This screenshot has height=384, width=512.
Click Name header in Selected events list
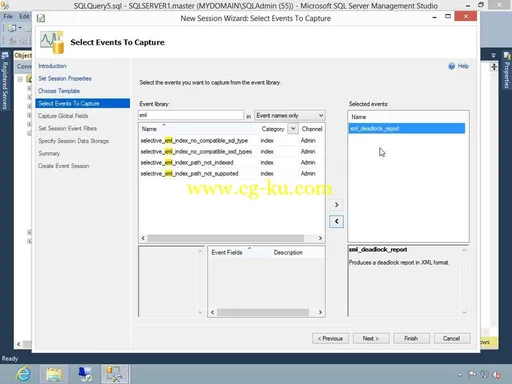(x=359, y=117)
